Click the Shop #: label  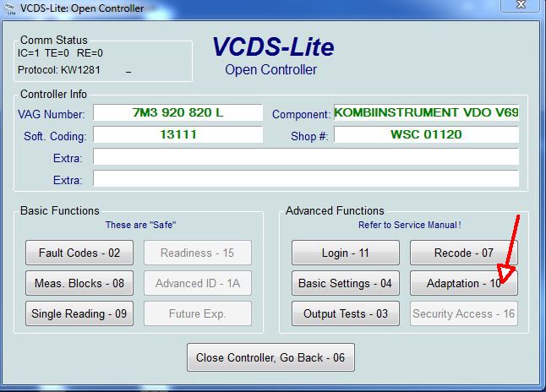pos(309,136)
